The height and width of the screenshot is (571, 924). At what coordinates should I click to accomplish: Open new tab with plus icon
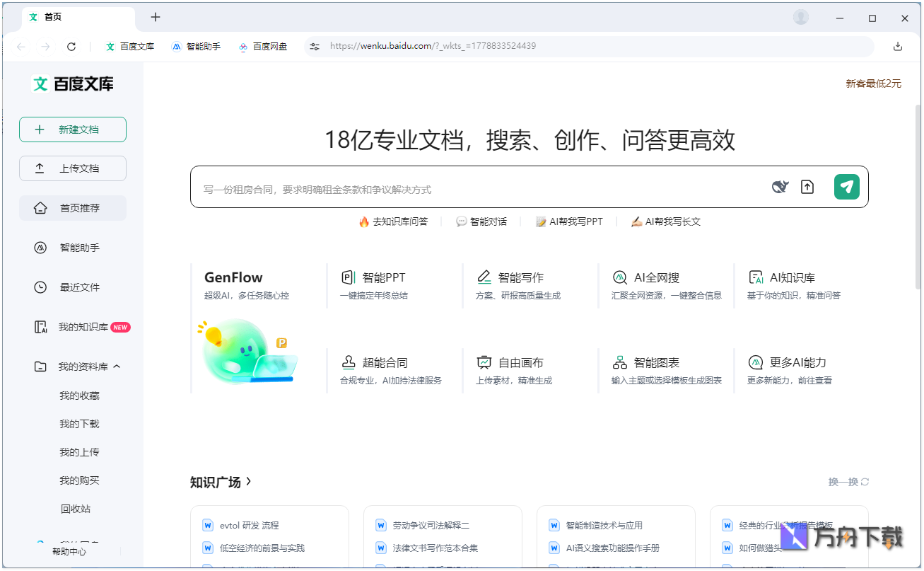coord(156,17)
